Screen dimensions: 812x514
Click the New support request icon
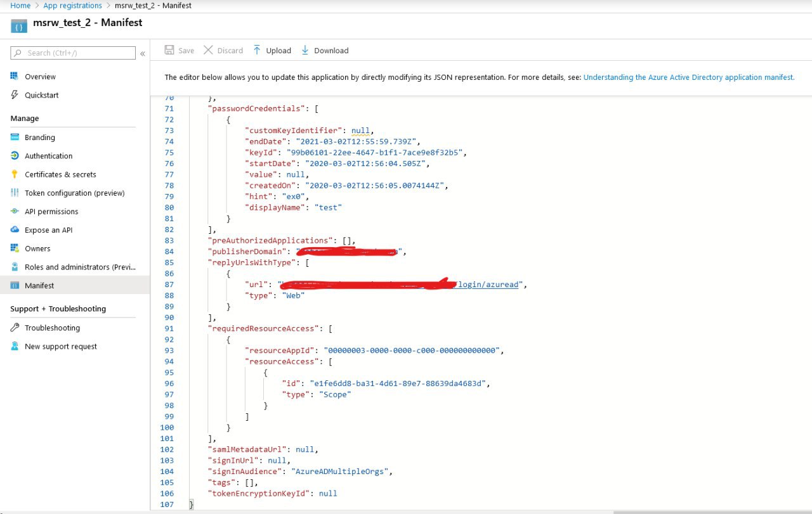[x=14, y=346]
